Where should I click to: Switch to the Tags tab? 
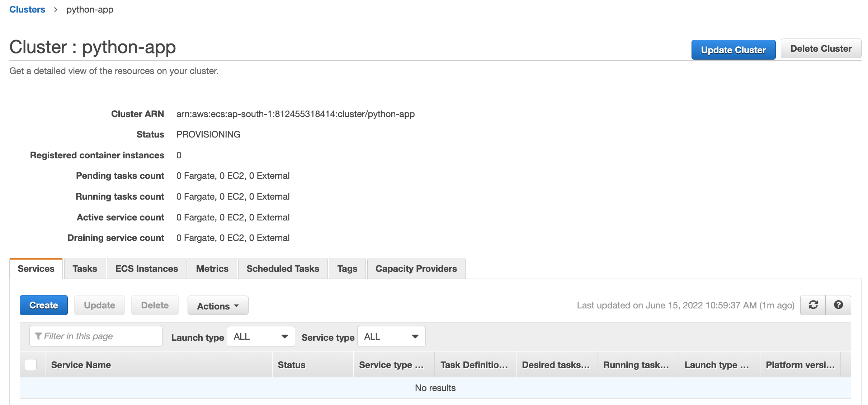tap(346, 268)
